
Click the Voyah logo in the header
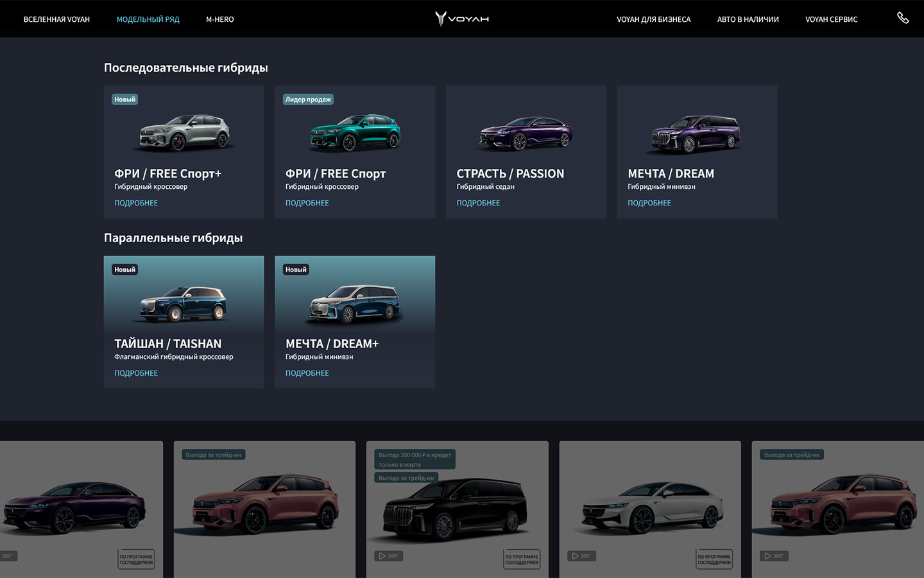click(x=462, y=19)
